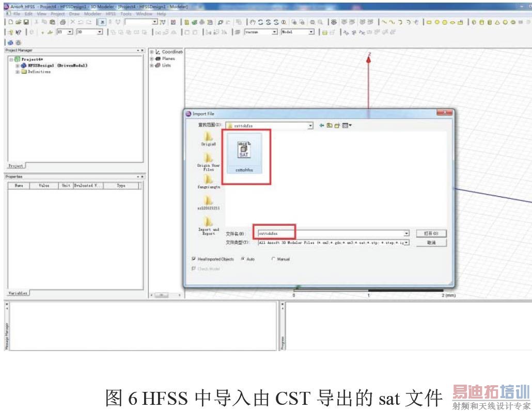Select the Draw rectangle tool icon
The width and height of the screenshot is (532, 411).
pos(429,22)
